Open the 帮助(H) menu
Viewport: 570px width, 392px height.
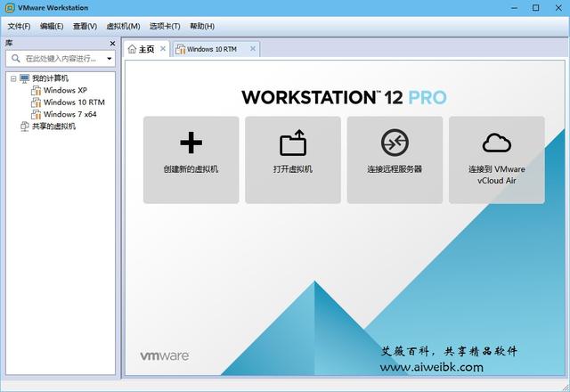(x=202, y=26)
